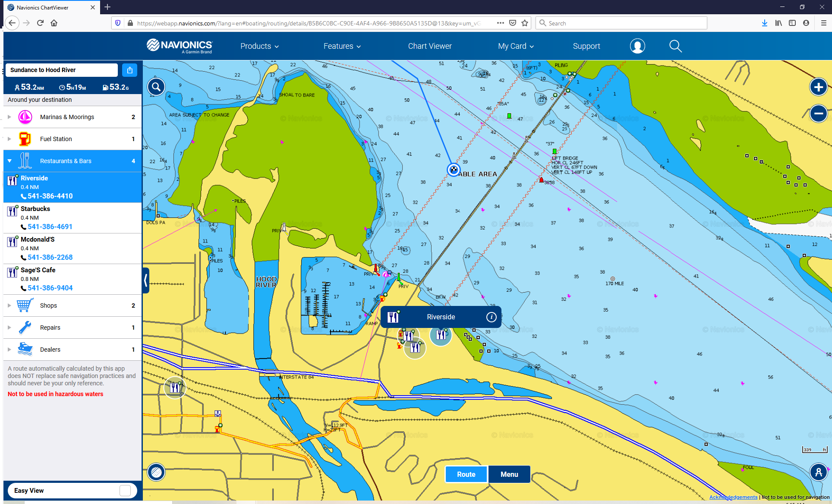Click the Riverside popup label on map
This screenshot has width=832, height=504.
coord(441,317)
